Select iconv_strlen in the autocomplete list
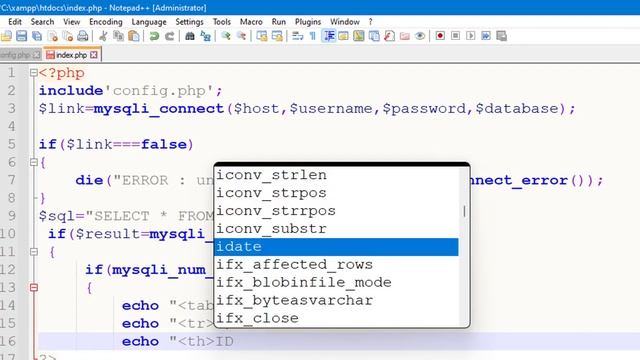The image size is (640, 360). [x=336, y=175]
